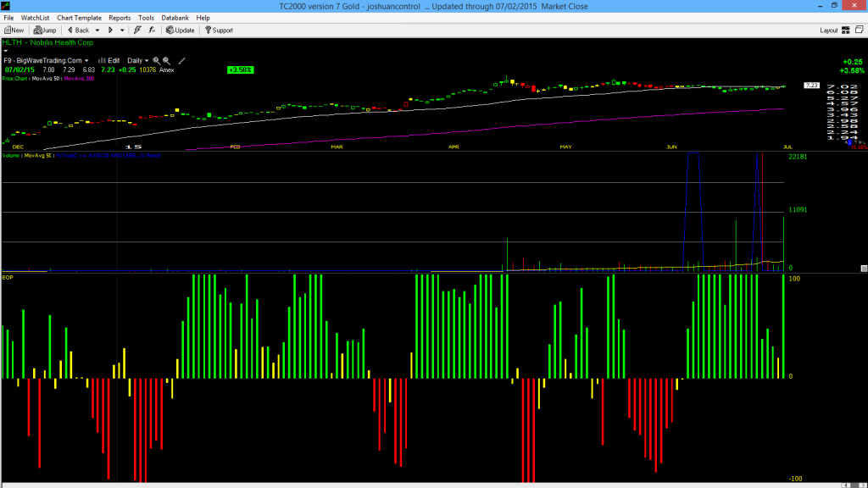Click the MovAvg 200 indicator label

point(79,79)
